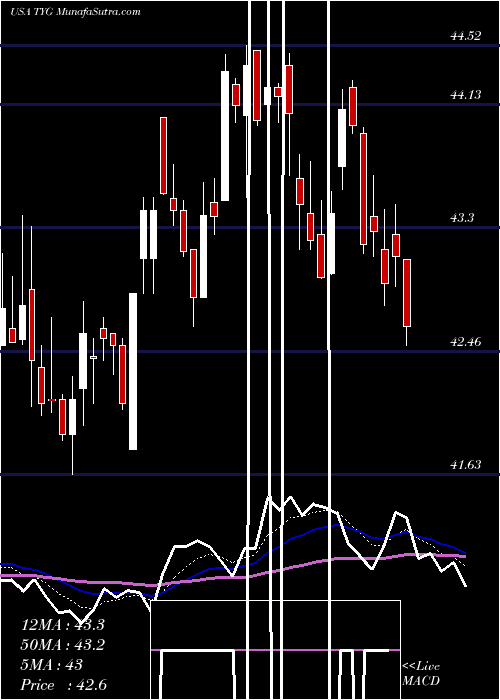Click the 44.52 price level label
Image resolution: width=500 pixels, height=700 pixels.
pyautogui.click(x=466, y=36)
